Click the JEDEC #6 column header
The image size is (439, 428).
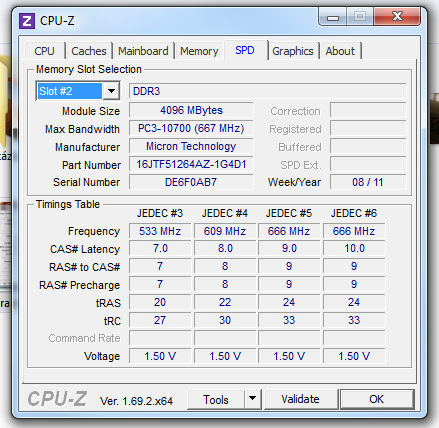click(354, 213)
